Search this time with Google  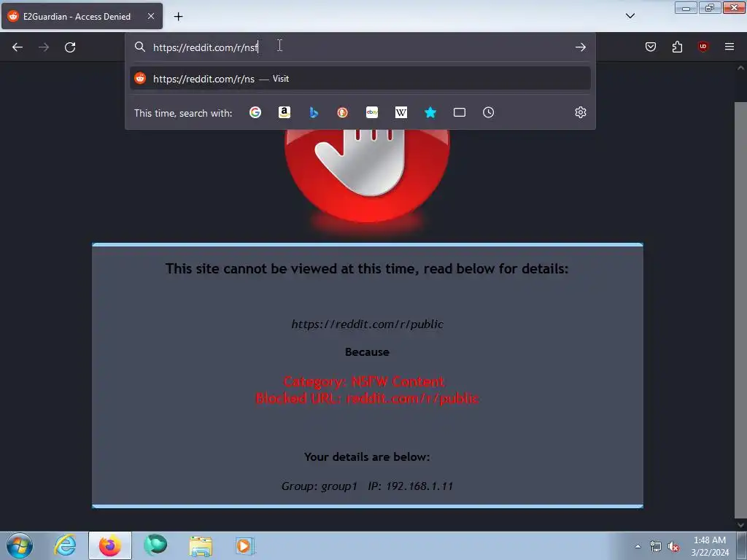[255, 112]
